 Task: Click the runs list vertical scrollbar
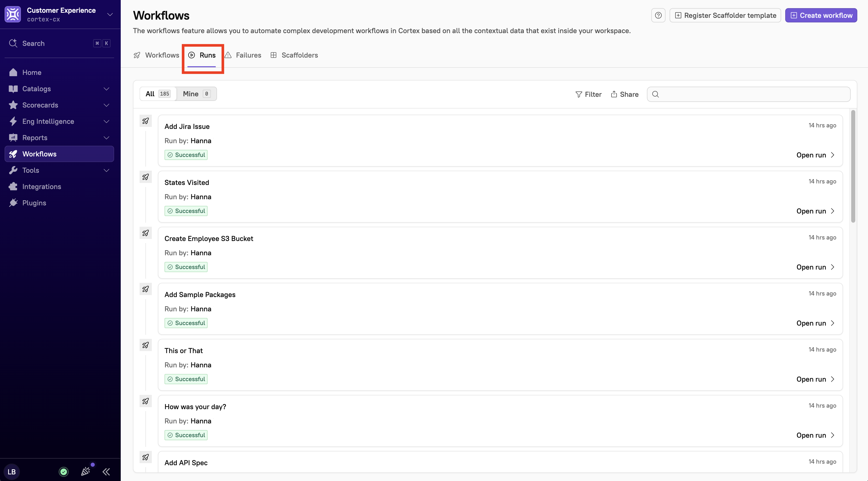click(853, 166)
